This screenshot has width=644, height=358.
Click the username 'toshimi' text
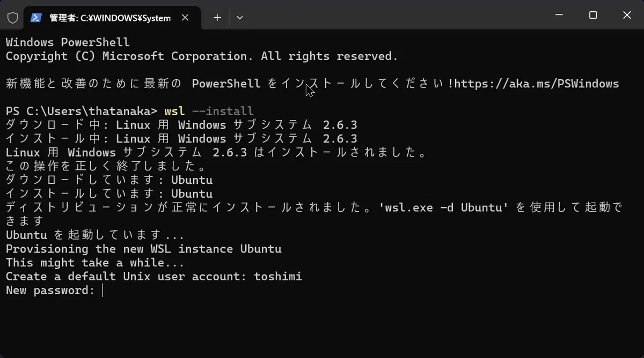coord(278,277)
